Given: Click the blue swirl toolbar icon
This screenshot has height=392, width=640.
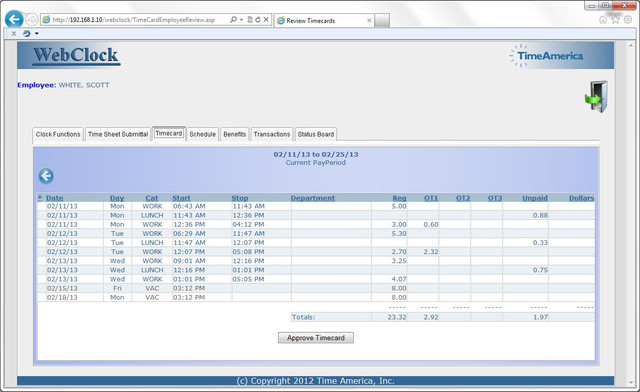Looking at the screenshot, I should [27, 33].
